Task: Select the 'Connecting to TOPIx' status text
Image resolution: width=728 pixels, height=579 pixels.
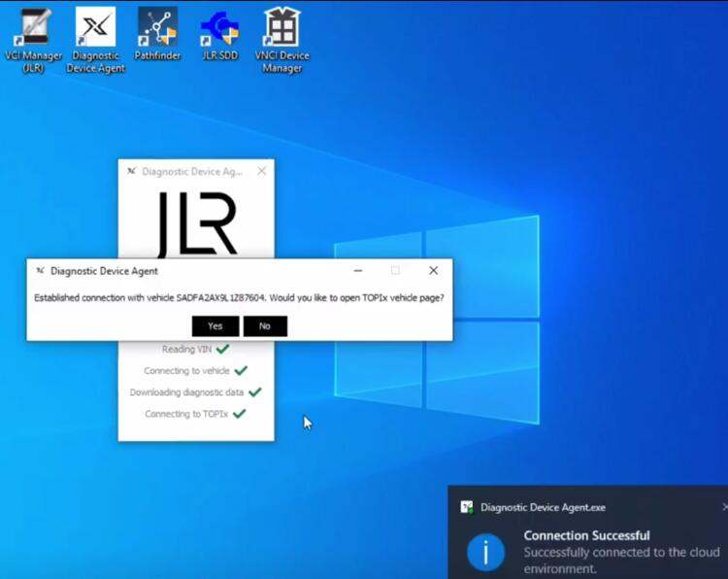Action: (186, 414)
